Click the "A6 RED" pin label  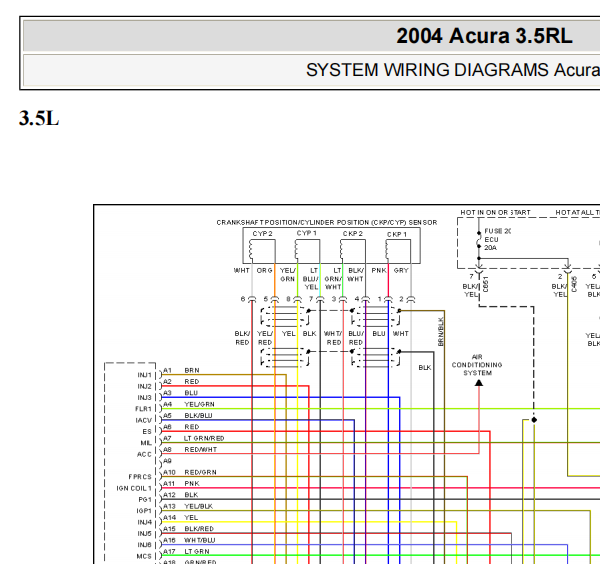[181, 427]
